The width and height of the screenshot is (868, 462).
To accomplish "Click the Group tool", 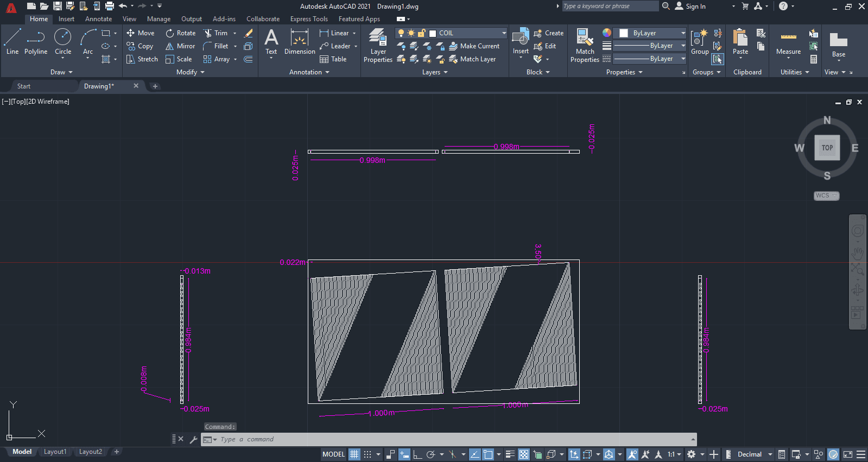I will [700, 42].
